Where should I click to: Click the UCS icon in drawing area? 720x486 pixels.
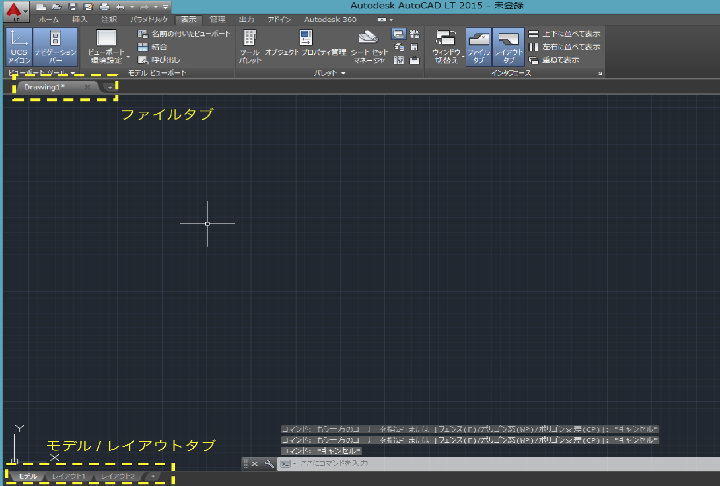click(33, 445)
